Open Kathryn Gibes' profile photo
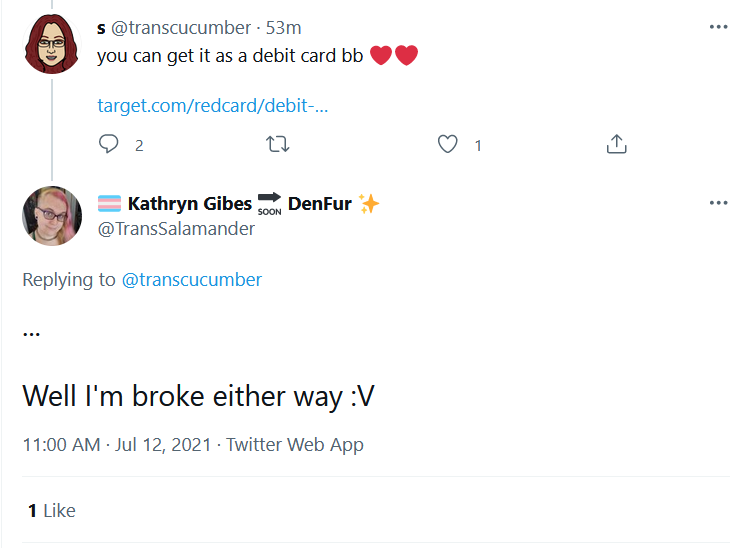The height and width of the screenshot is (548, 748). tap(52, 216)
